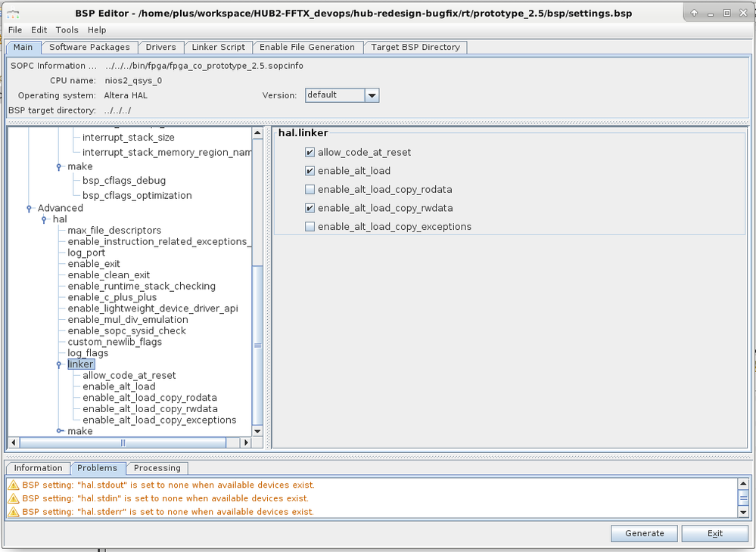Select enable_lightweight_device_driver_api tree item
Viewport: 756px width, 552px height.
click(x=153, y=309)
